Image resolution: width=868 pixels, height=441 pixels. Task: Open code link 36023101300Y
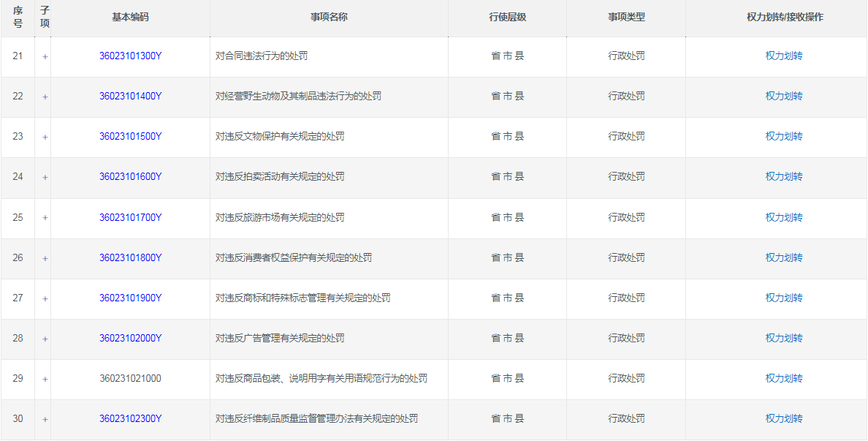[130, 56]
